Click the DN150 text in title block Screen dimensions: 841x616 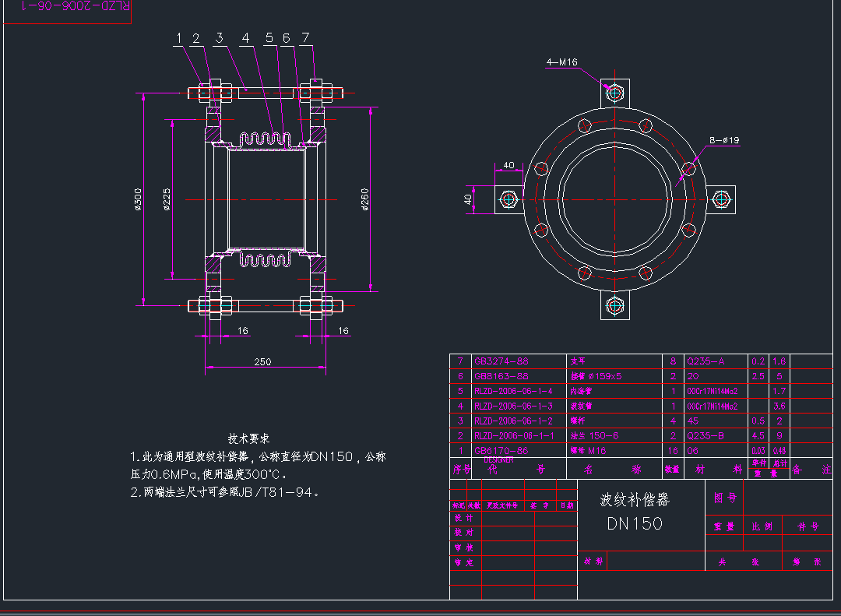pos(635,523)
